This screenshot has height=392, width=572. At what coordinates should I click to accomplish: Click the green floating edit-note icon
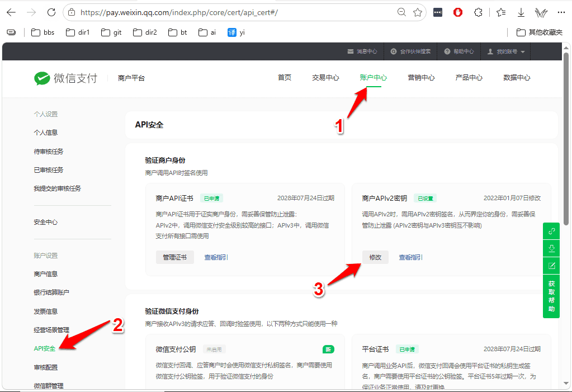point(551,266)
